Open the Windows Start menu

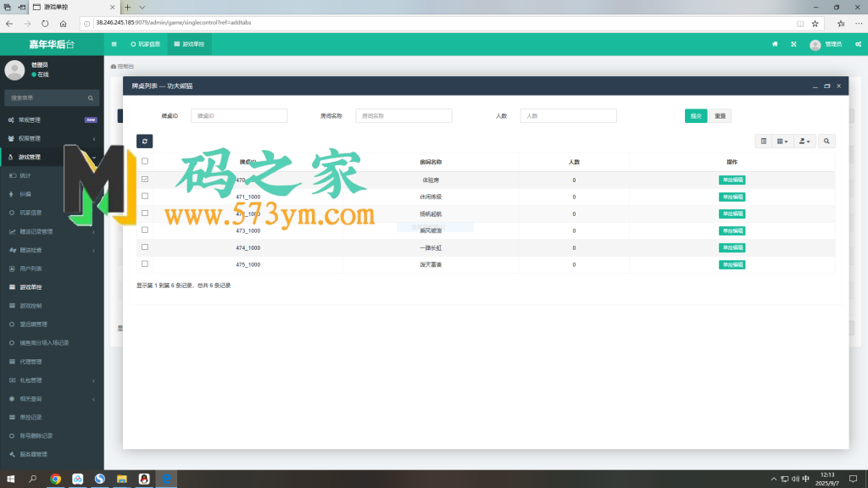[10, 479]
